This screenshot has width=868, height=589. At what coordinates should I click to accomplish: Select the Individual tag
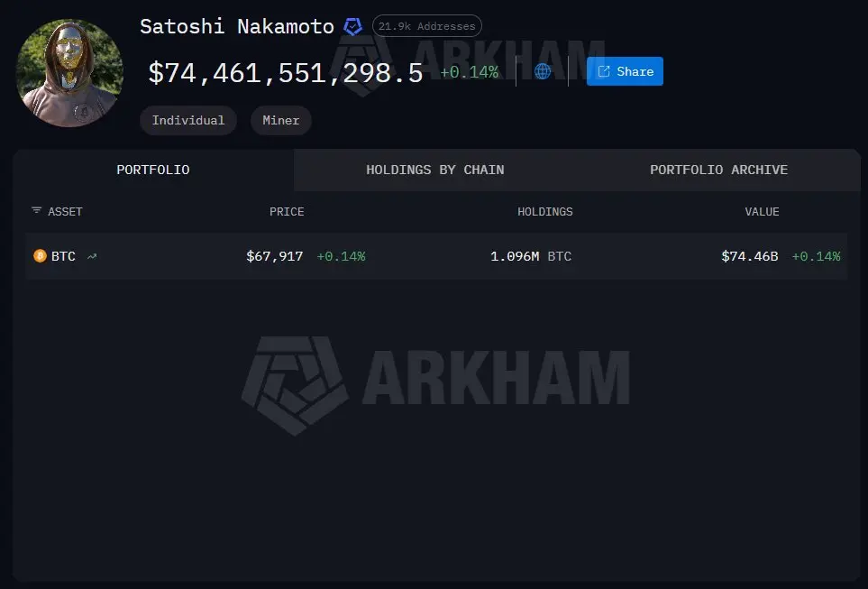pyautogui.click(x=188, y=120)
